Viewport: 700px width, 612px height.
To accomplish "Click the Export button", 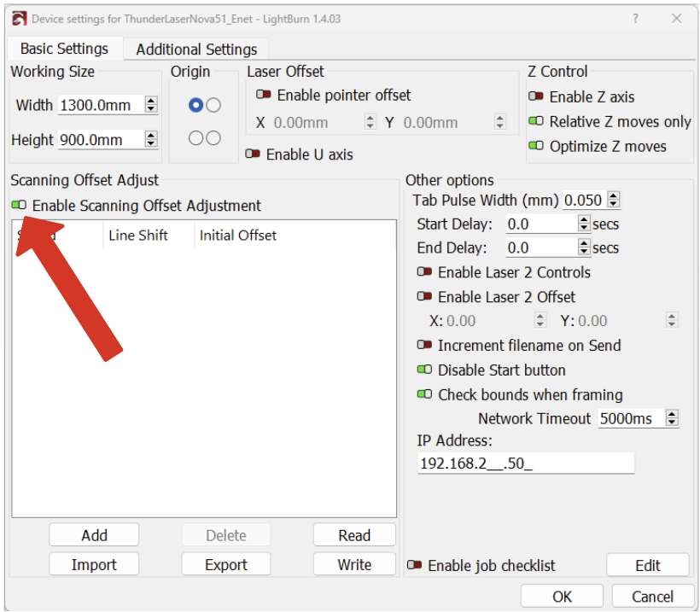I will (x=226, y=564).
